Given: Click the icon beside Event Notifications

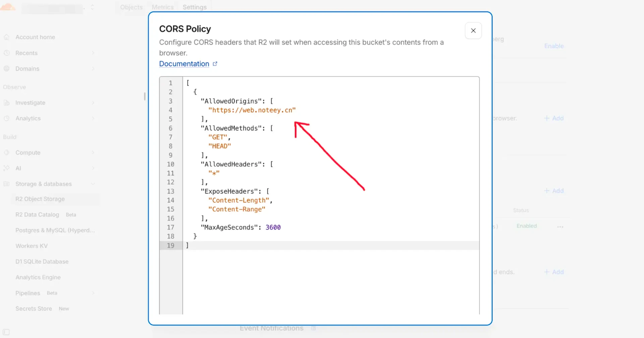Looking at the screenshot, I should click(313, 328).
